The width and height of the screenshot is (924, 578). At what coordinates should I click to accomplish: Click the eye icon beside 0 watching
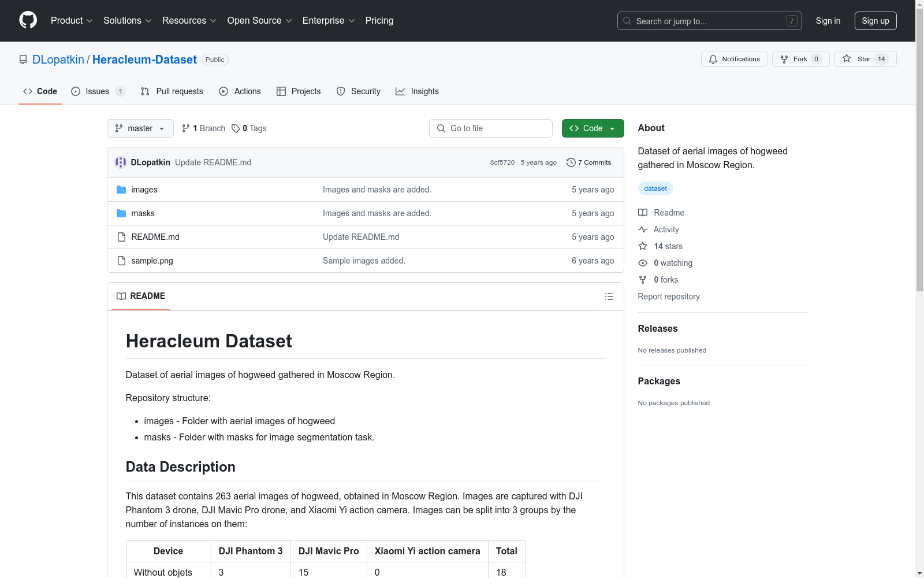click(643, 263)
